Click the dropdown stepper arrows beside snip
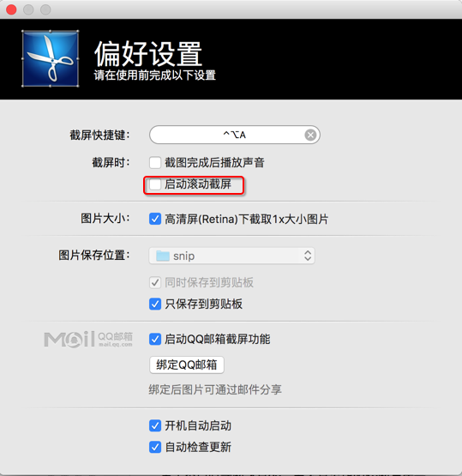Image resolution: width=462 pixels, height=476 pixels. (x=308, y=256)
